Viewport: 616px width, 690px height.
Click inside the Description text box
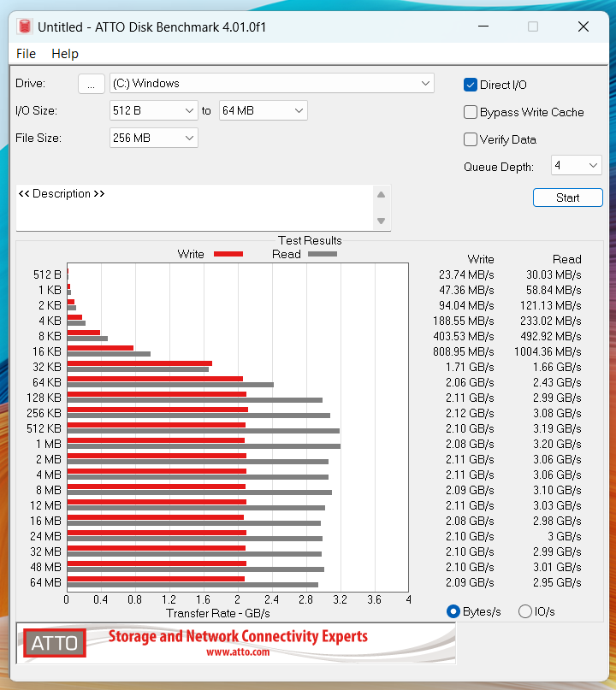tap(193, 208)
